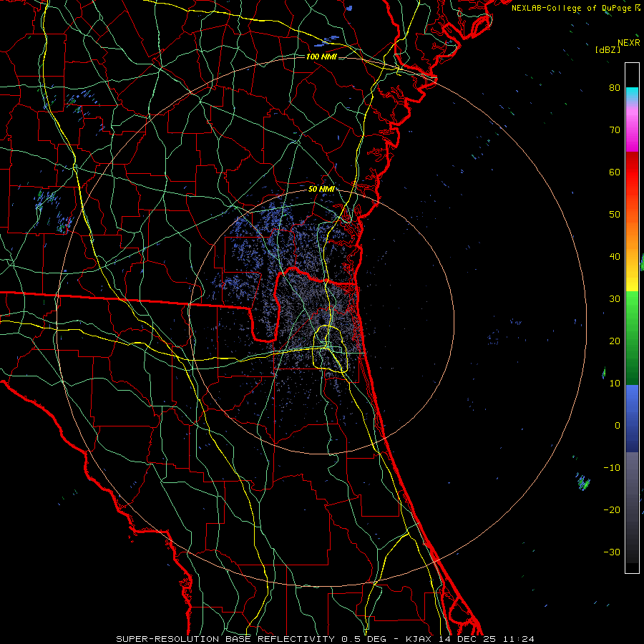Click the -30 value on dBZ scale
The height and width of the screenshot is (644, 644).
click(612, 552)
